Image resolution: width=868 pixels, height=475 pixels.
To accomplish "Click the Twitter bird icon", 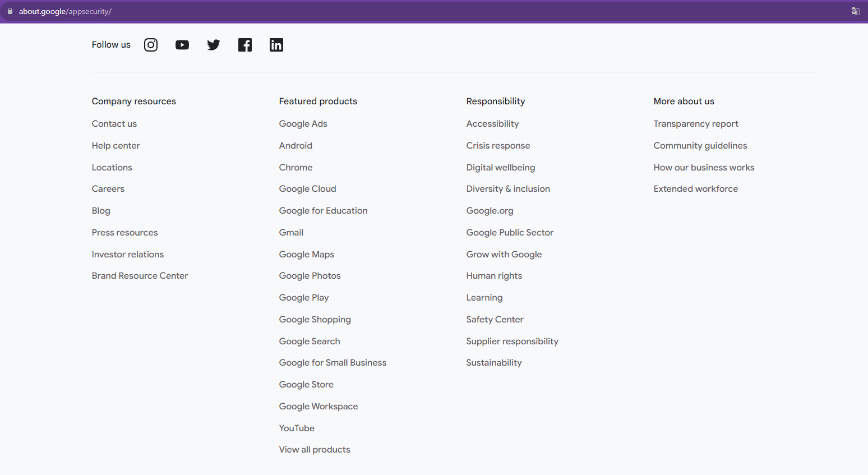I will (214, 45).
